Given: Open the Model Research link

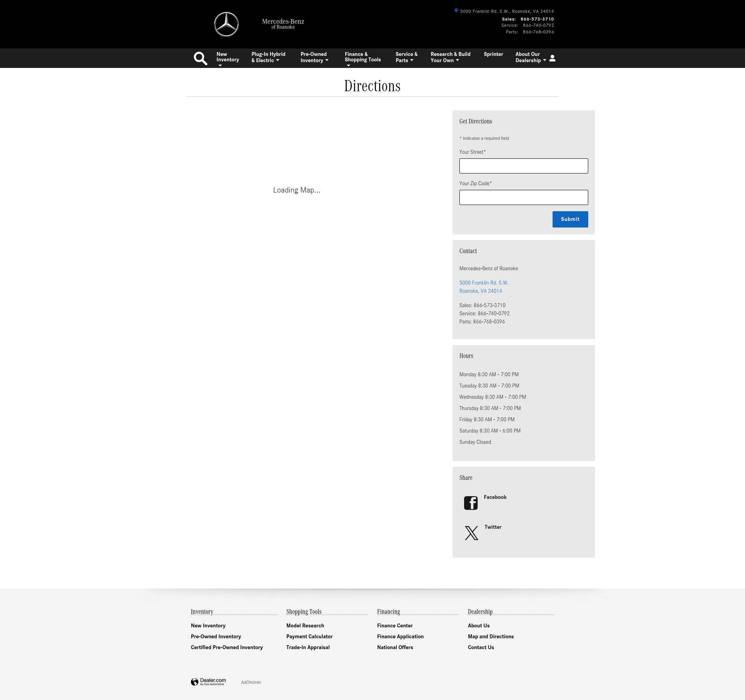Looking at the screenshot, I should [x=305, y=625].
